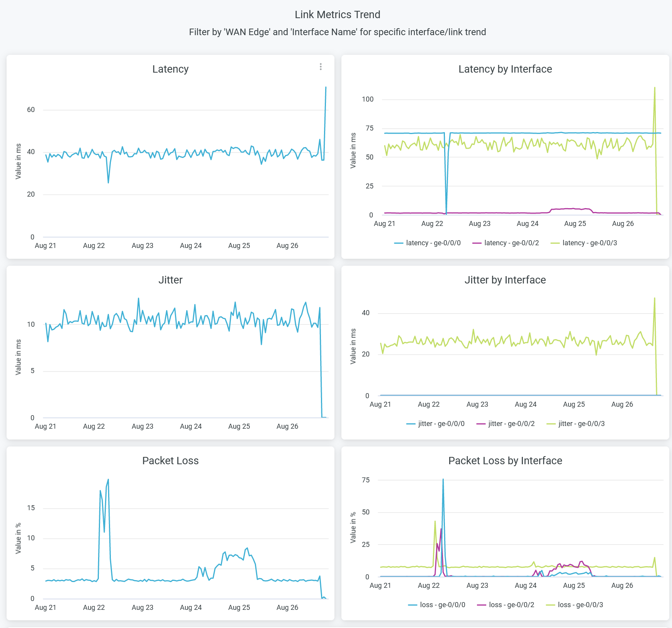
Task: Toggle latency - ge-0/0/0 legend series
Action: 428,243
